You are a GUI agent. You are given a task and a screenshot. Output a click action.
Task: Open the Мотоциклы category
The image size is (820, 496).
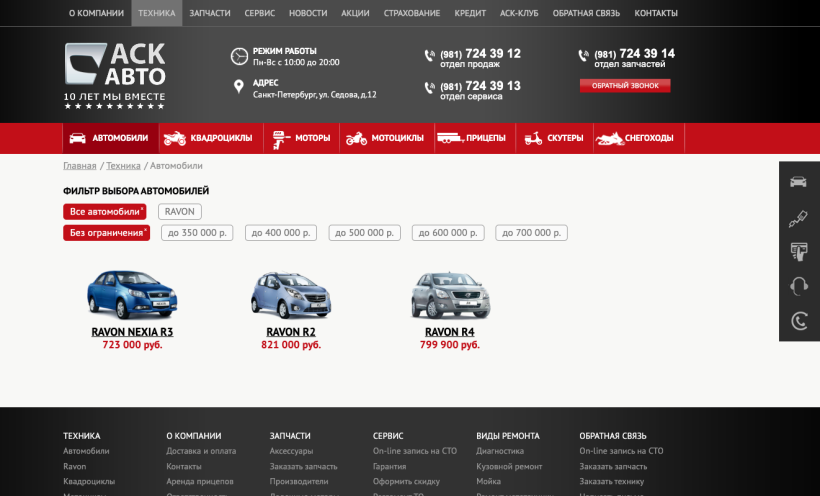(386, 138)
